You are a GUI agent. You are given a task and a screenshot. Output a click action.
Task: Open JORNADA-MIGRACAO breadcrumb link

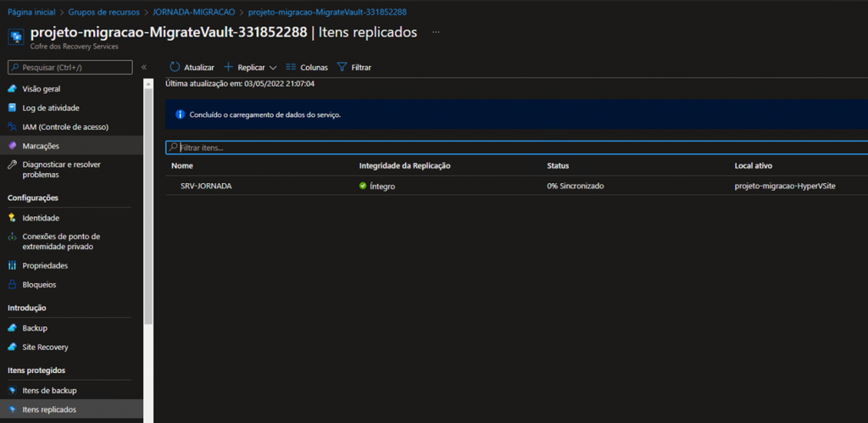(194, 13)
